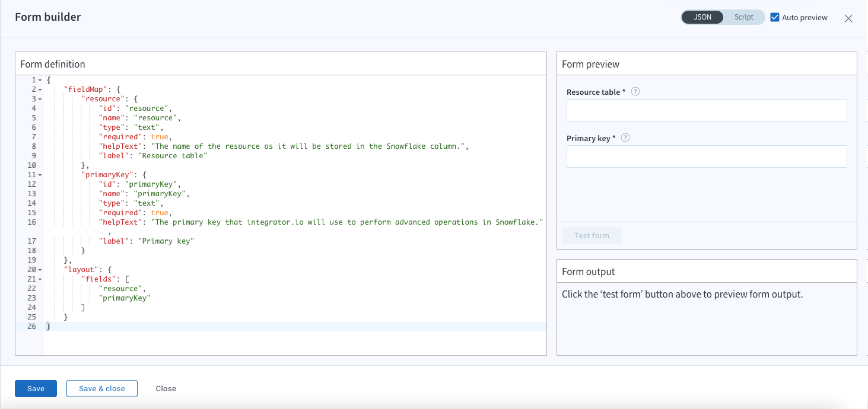
Task: Click the "id": "primaryKey" on line 12
Action: (139, 184)
